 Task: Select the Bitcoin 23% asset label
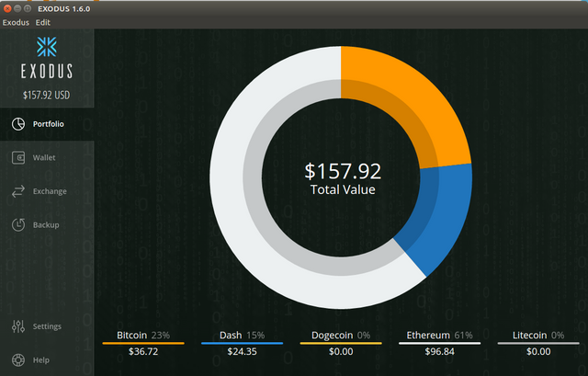[x=143, y=336]
